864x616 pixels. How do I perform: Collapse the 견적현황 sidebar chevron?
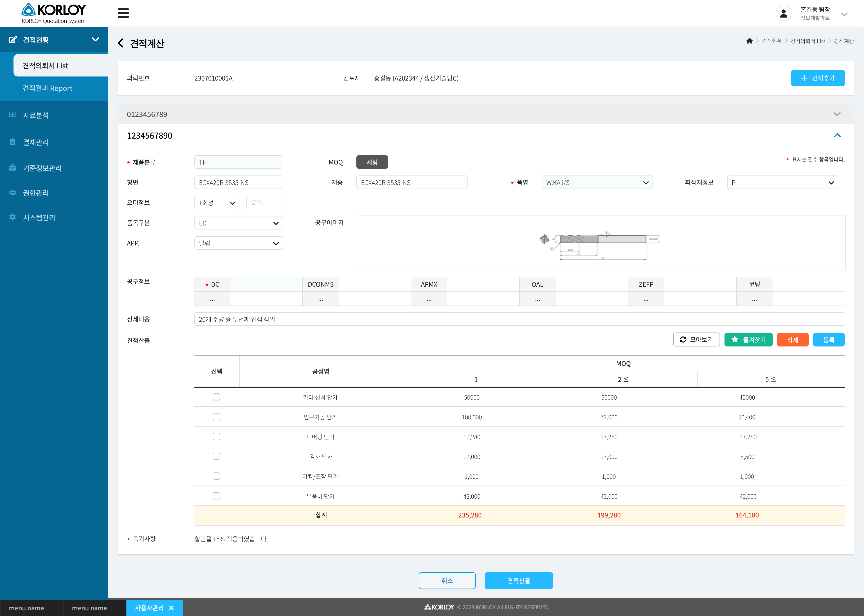pyautogui.click(x=96, y=39)
